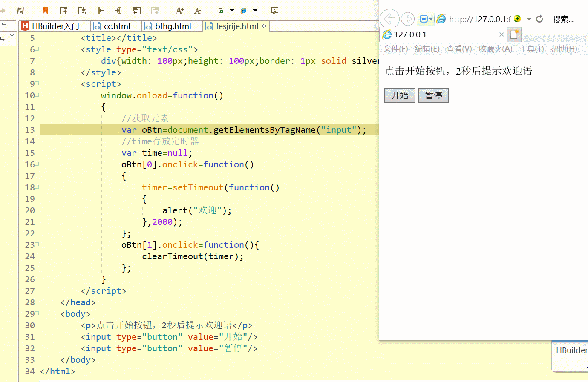Collapse the setTimeout function at line 18
This screenshot has width=588, height=382.
37,187
